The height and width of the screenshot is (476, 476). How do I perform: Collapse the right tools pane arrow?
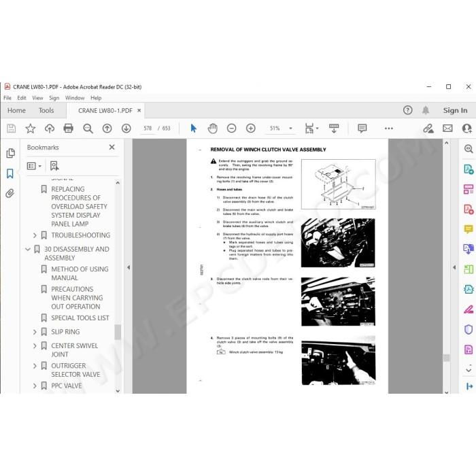454,267
